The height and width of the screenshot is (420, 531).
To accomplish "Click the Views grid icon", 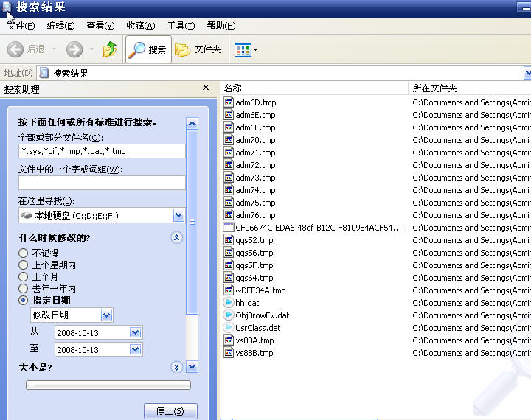I will pyautogui.click(x=243, y=50).
